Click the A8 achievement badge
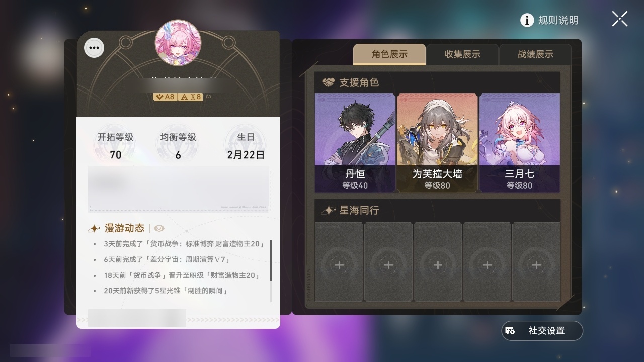 [165, 97]
